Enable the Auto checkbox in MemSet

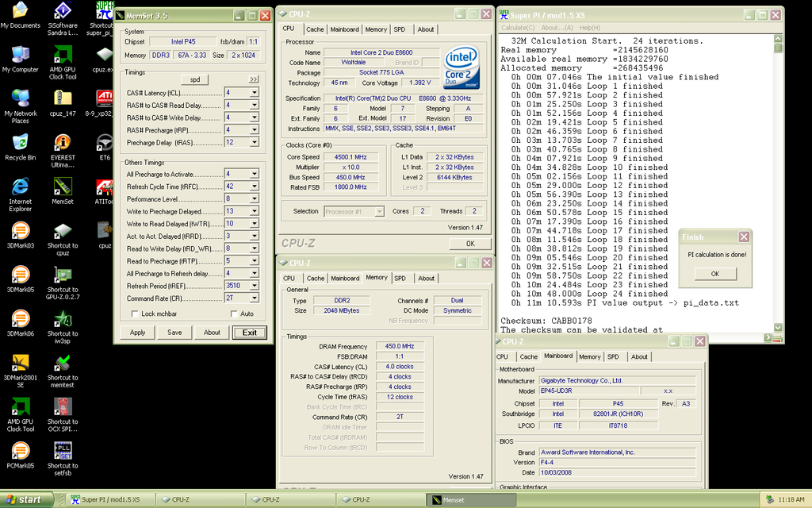pyautogui.click(x=234, y=314)
